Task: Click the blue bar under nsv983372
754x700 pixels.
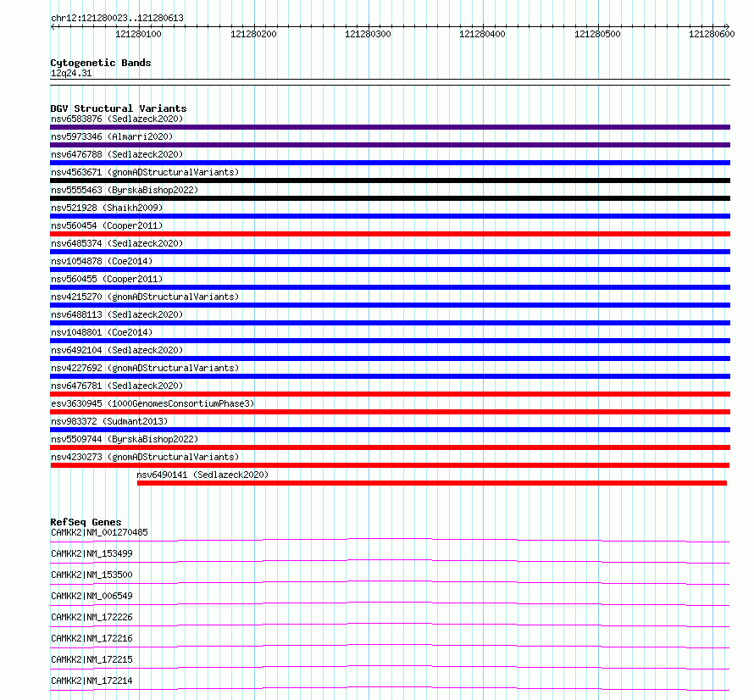Action: tap(390, 430)
